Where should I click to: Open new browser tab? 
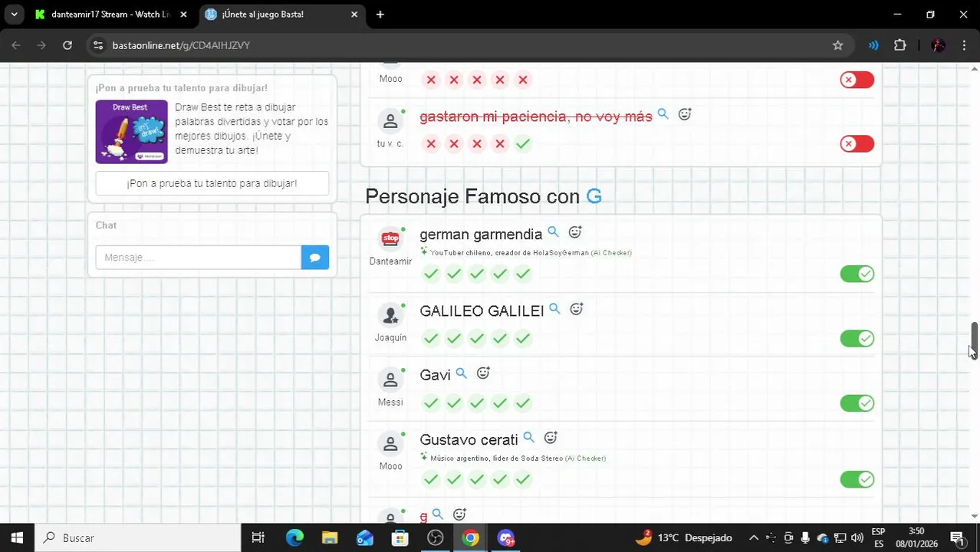[x=380, y=14]
